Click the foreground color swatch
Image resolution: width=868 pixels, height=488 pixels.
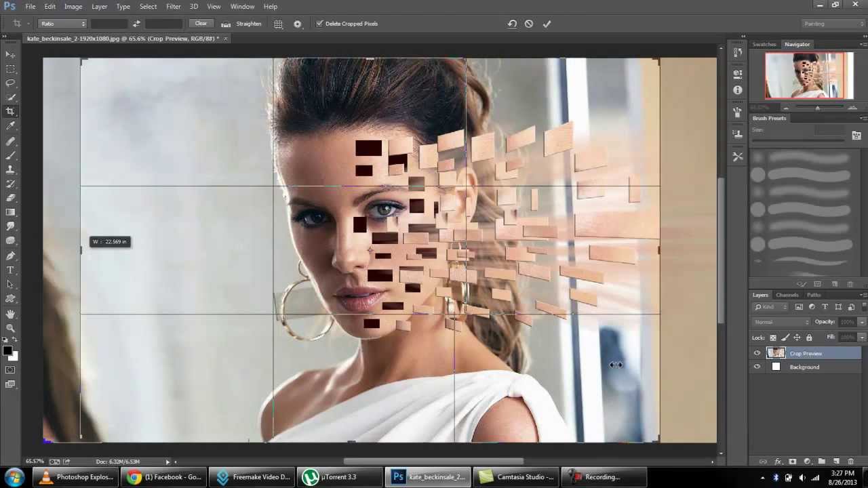[7, 350]
